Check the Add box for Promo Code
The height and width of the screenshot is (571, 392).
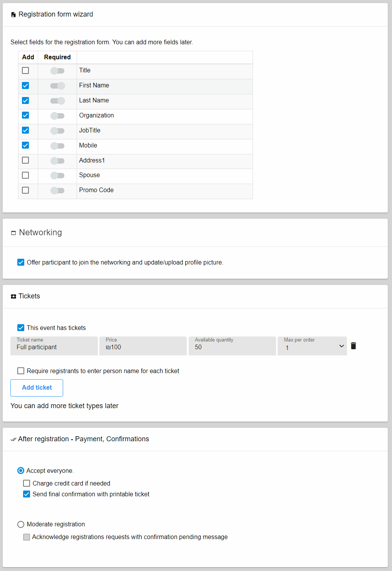25,190
